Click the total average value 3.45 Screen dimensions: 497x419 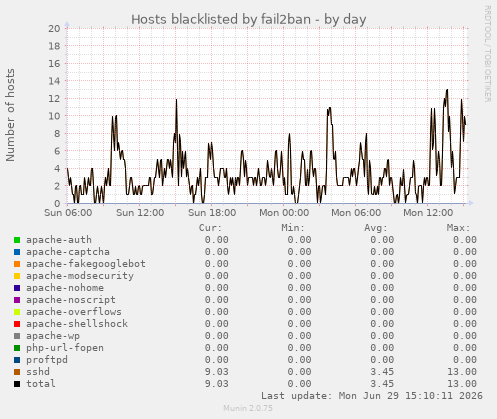click(382, 384)
